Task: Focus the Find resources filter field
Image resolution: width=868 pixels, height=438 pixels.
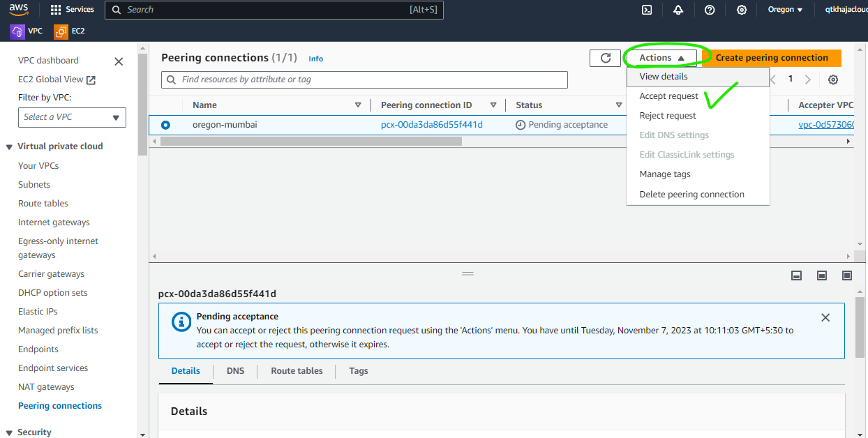Action: pos(364,80)
